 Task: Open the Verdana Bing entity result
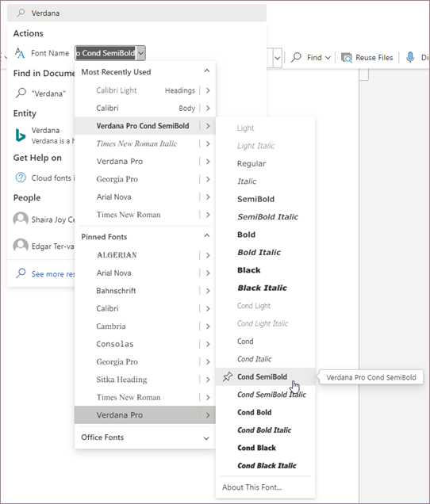click(44, 136)
